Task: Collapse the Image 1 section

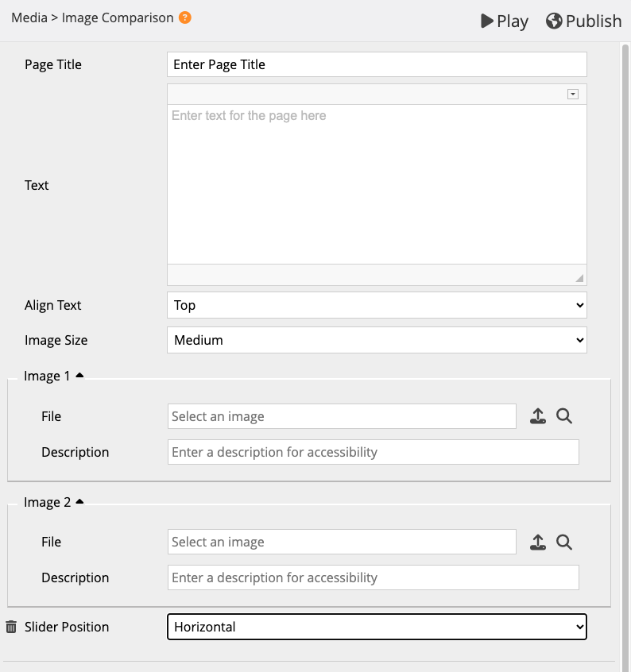Action: 79,376
